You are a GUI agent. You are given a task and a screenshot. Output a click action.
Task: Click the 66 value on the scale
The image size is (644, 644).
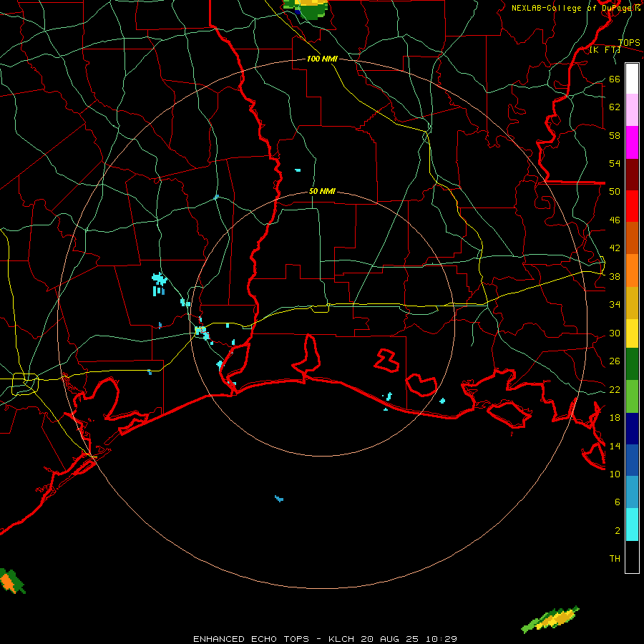click(x=615, y=79)
